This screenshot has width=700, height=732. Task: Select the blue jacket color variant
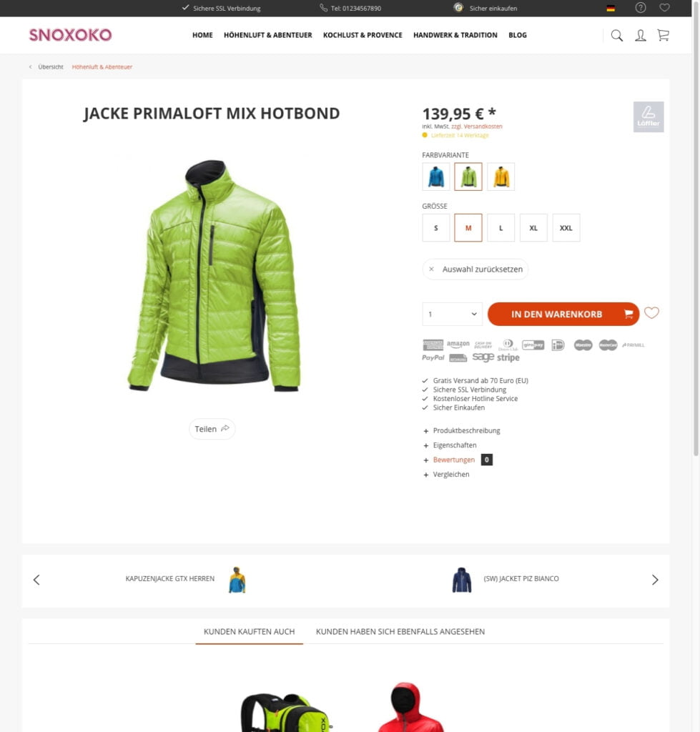(x=435, y=177)
